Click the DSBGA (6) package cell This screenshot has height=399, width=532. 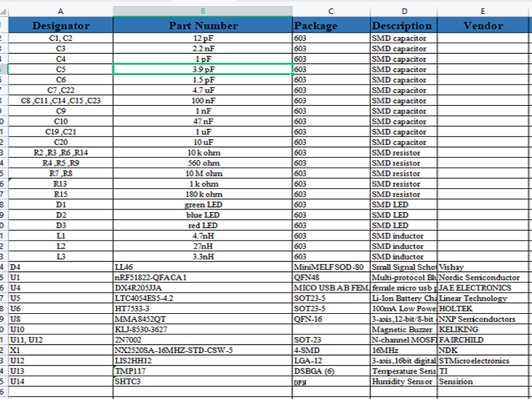[x=331, y=371]
